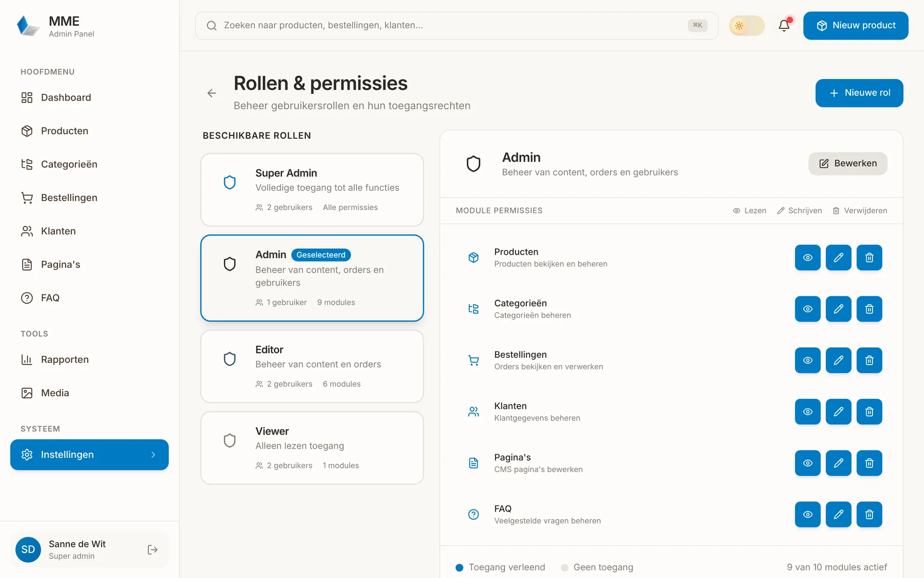This screenshot has width=924, height=578.
Task: Open Media in the sidebar
Action: tap(90, 393)
